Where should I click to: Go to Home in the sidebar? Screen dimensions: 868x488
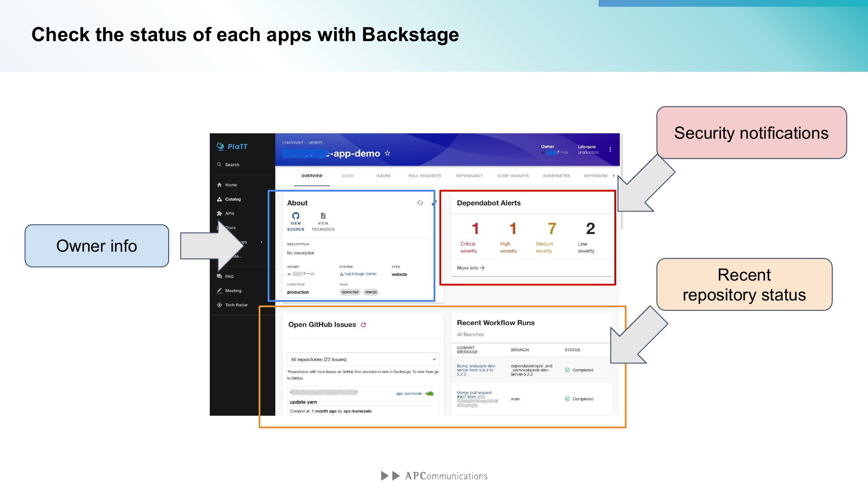pyautogui.click(x=227, y=185)
